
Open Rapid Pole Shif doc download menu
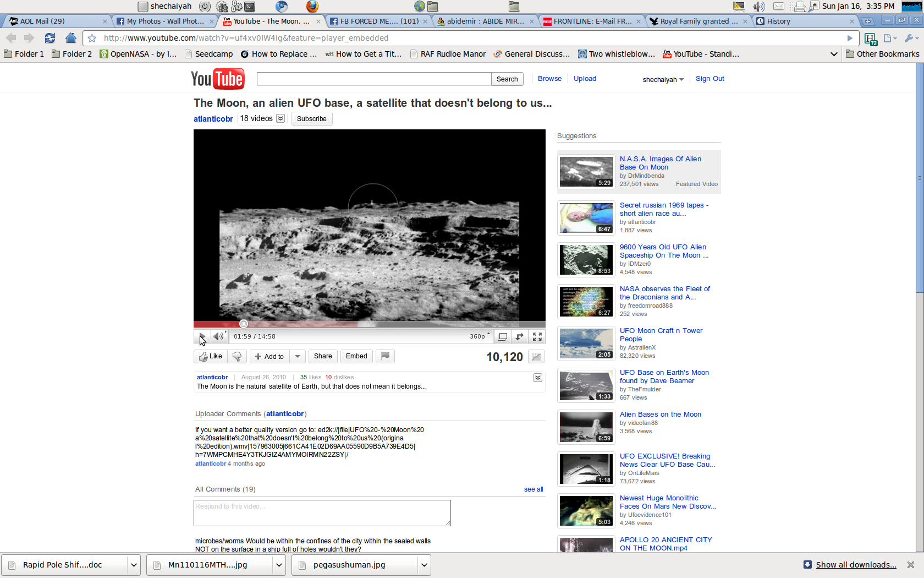134,565
